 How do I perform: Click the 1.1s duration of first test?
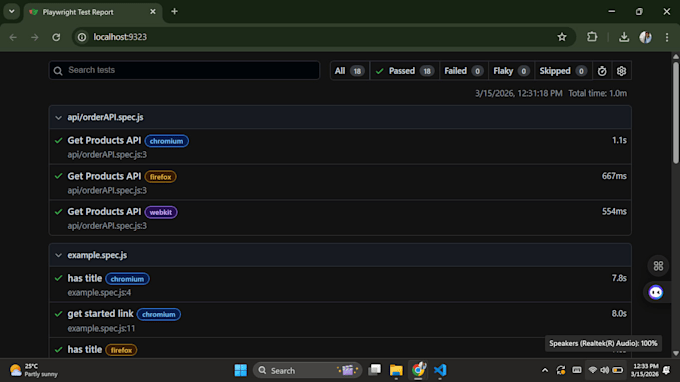(x=619, y=140)
